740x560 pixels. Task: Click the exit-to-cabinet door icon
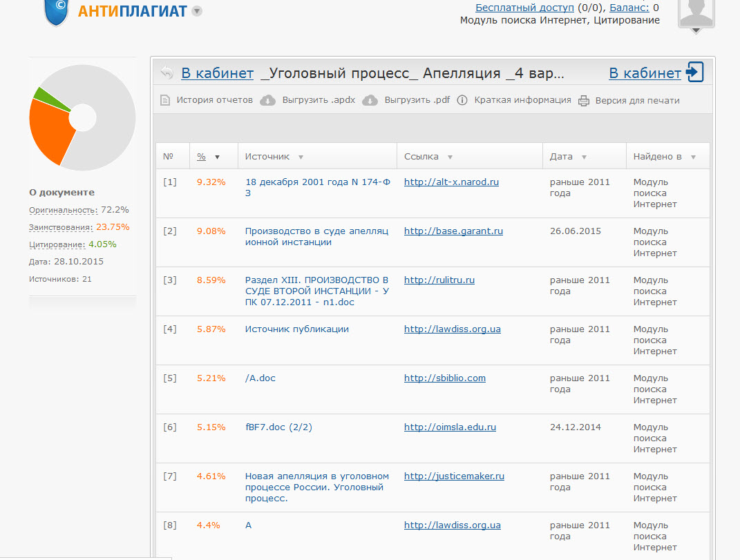(694, 73)
